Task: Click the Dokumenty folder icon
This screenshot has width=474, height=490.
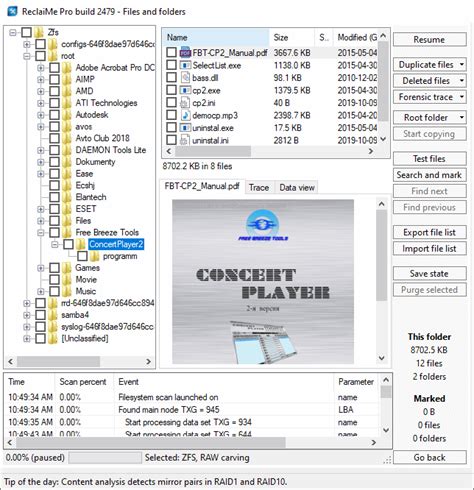Action: click(x=67, y=162)
